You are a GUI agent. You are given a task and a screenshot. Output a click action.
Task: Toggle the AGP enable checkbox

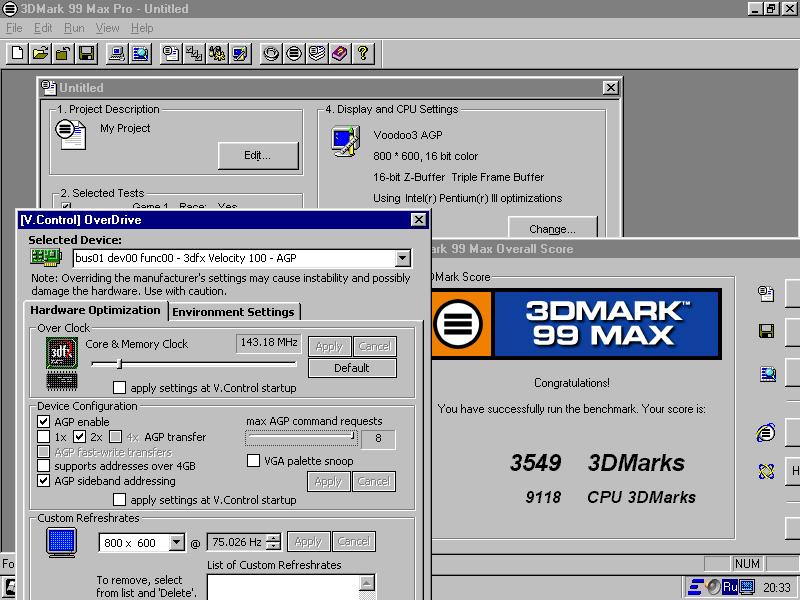point(43,421)
